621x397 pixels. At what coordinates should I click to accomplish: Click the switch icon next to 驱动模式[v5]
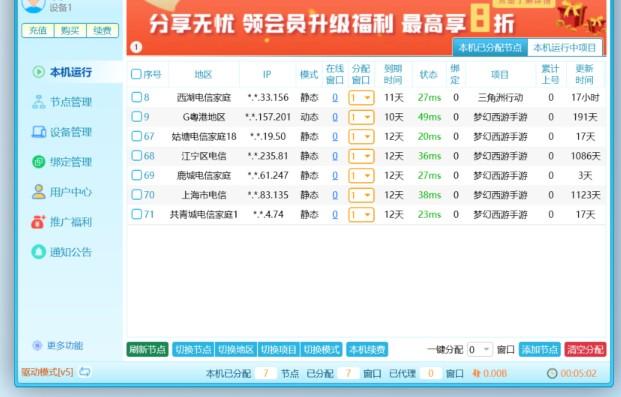pos(85,372)
